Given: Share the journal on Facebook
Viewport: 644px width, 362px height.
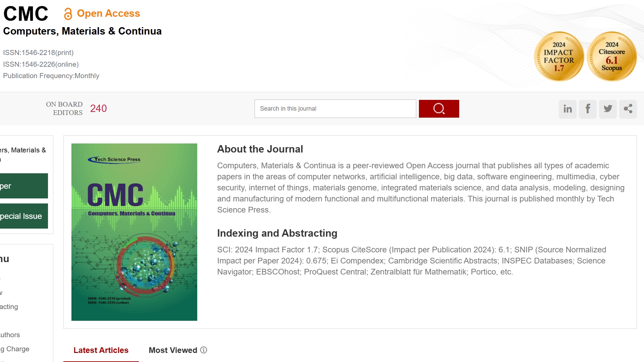Looking at the screenshot, I should point(588,109).
